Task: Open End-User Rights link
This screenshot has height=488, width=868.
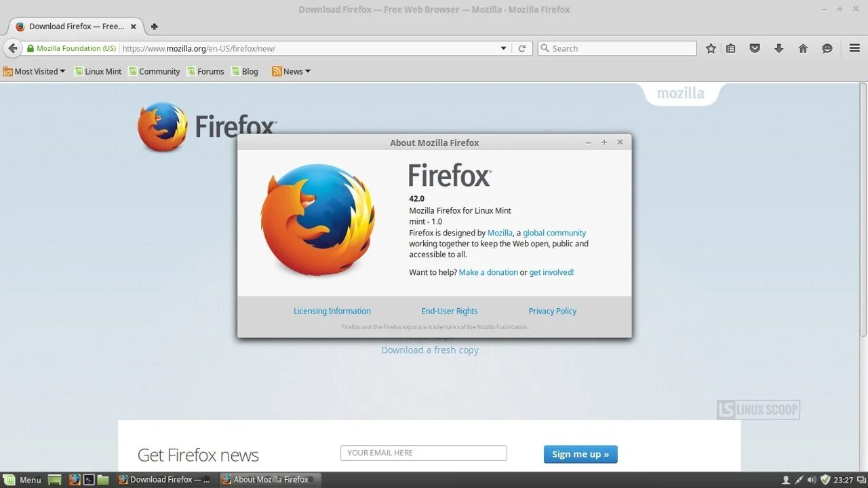Action: [x=450, y=311]
